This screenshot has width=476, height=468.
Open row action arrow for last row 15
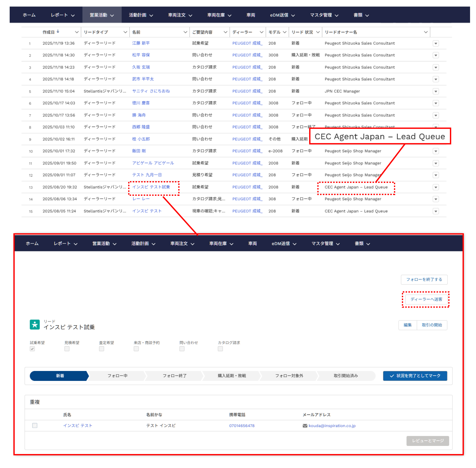(x=436, y=211)
